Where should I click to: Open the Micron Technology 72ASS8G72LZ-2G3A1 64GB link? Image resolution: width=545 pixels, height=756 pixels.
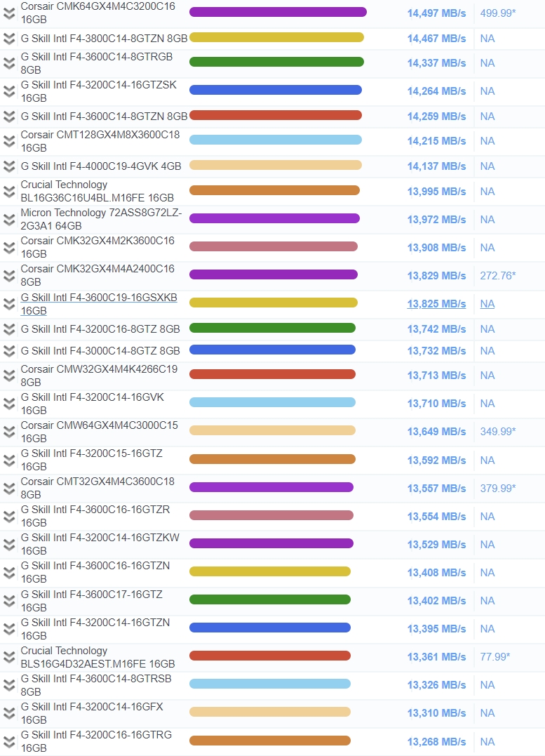coord(101,220)
